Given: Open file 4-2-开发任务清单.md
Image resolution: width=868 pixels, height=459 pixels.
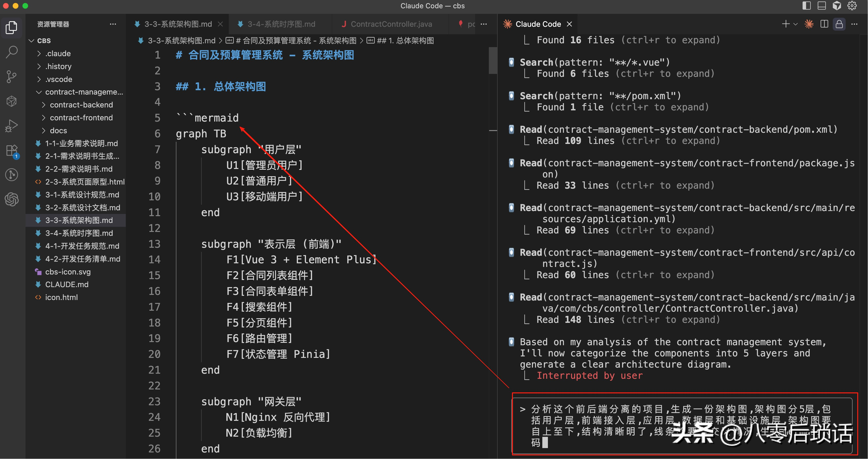Looking at the screenshot, I should point(76,259).
